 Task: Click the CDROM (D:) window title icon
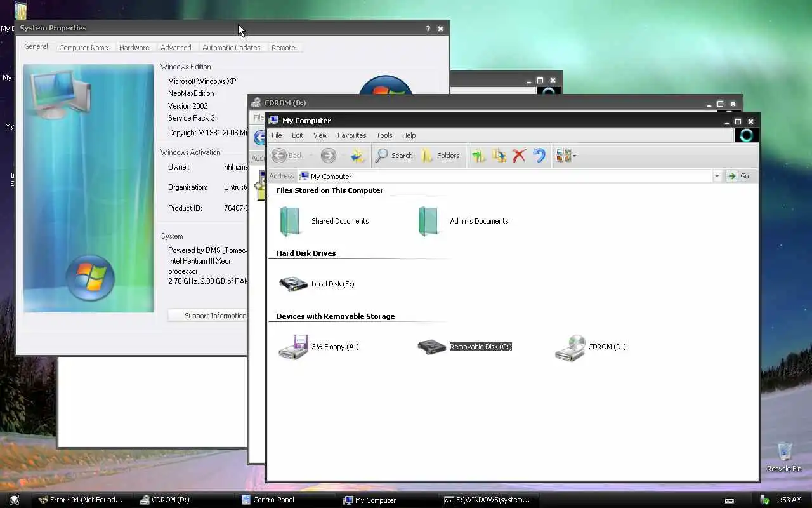[x=256, y=103]
